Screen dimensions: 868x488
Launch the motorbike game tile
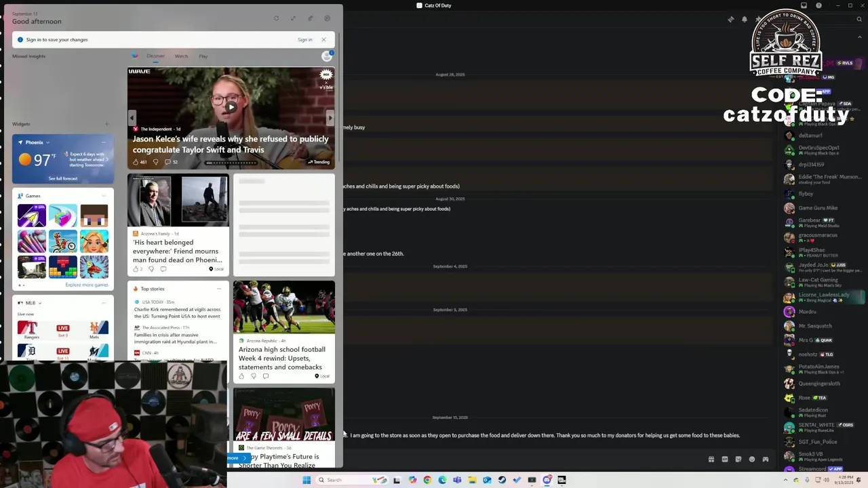coord(62,241)
